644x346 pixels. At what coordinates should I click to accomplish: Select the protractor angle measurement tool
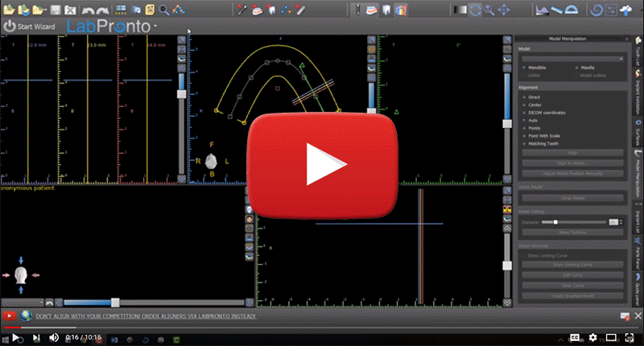coord(572,10)
